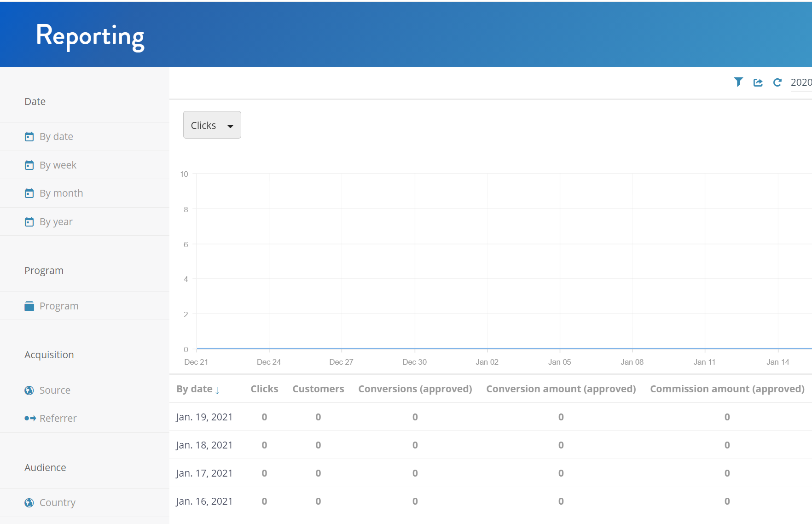Open the 2020 date range field
812x524 pixels.
click(801, 82)
